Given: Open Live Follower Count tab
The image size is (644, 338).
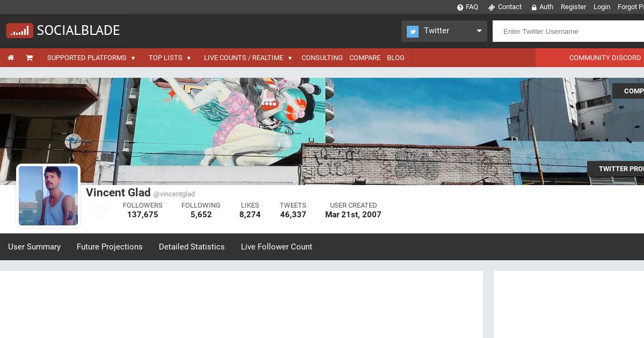Looking at the screenshot, I should click(276, 247).
